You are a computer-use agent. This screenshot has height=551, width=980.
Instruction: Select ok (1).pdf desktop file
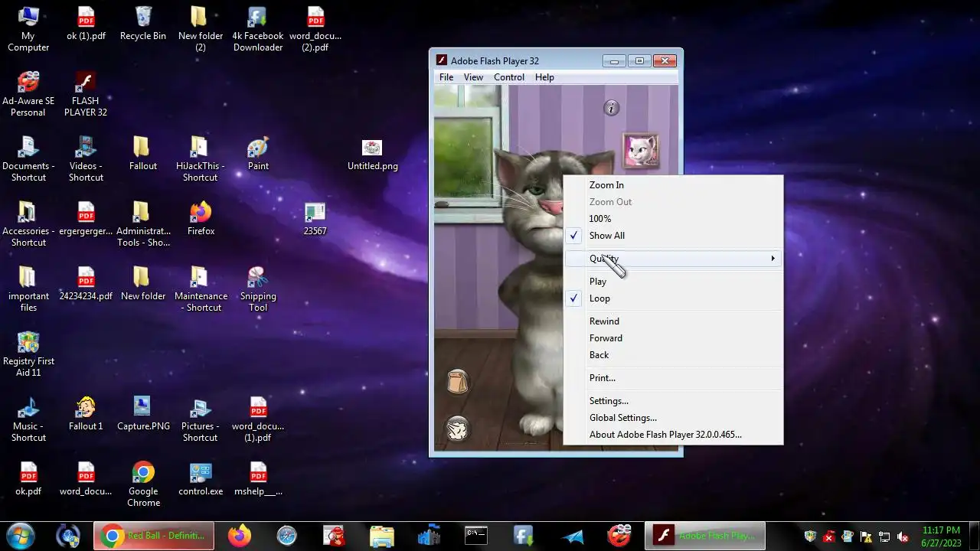86,24
